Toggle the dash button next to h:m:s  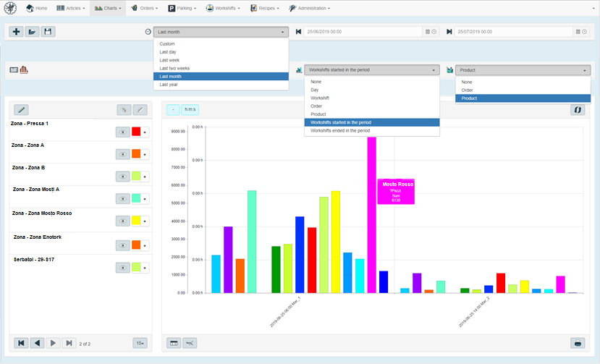click(173, 109)
